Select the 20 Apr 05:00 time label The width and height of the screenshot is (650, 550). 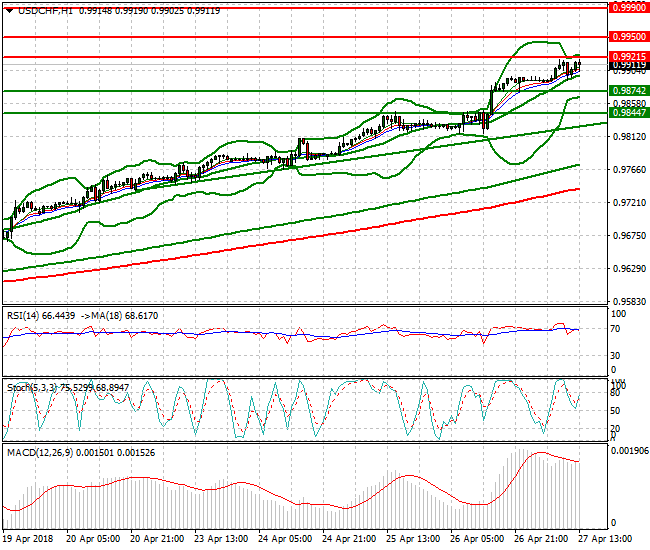[x=93, y=539]
